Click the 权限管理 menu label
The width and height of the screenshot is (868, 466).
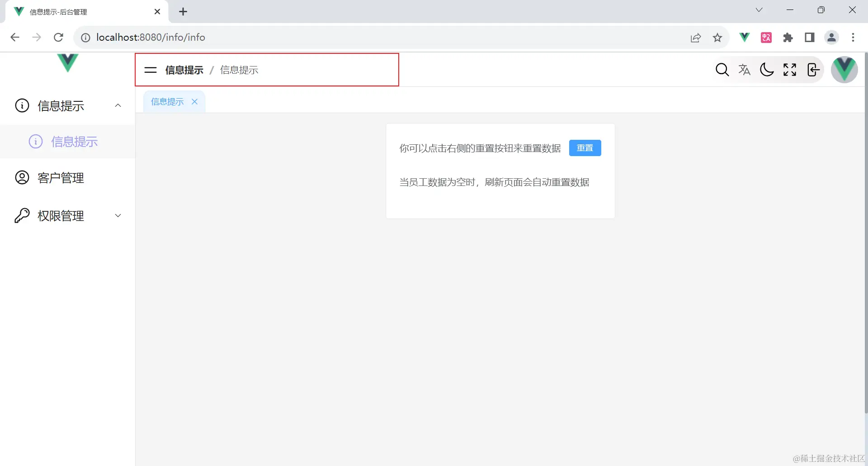pos(61,216)
